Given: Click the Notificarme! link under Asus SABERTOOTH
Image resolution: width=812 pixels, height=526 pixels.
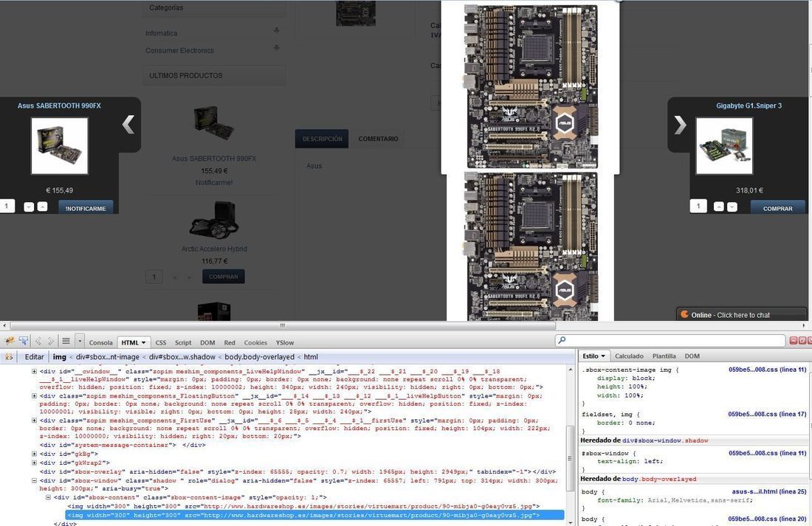Looking at the screenshot, I should 214,182.
